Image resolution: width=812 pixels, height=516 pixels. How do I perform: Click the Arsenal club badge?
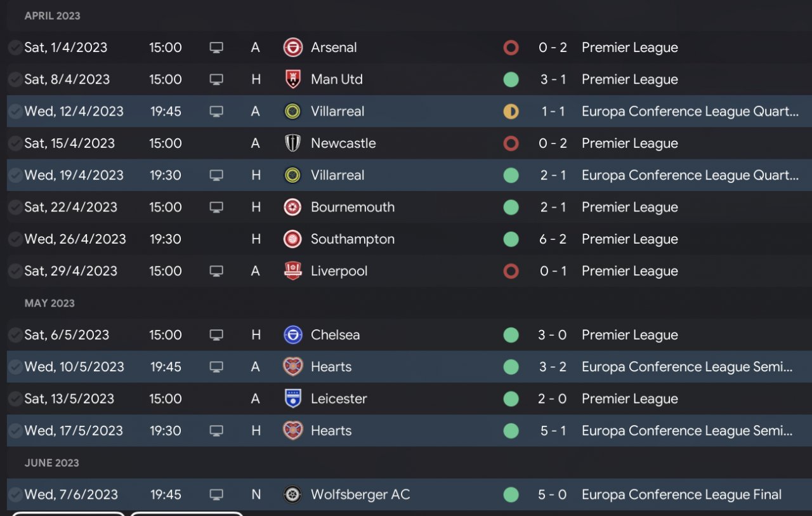pos(292,48)
